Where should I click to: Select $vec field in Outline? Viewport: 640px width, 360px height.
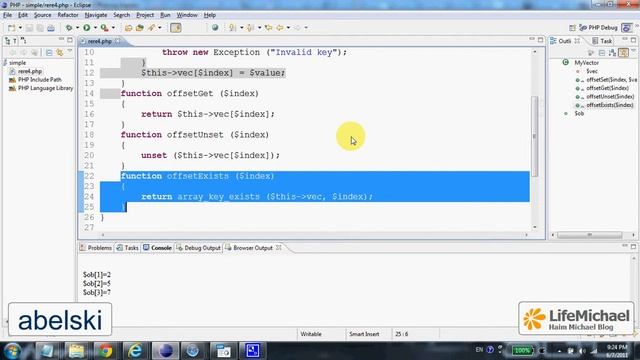(x=592, y=71)
